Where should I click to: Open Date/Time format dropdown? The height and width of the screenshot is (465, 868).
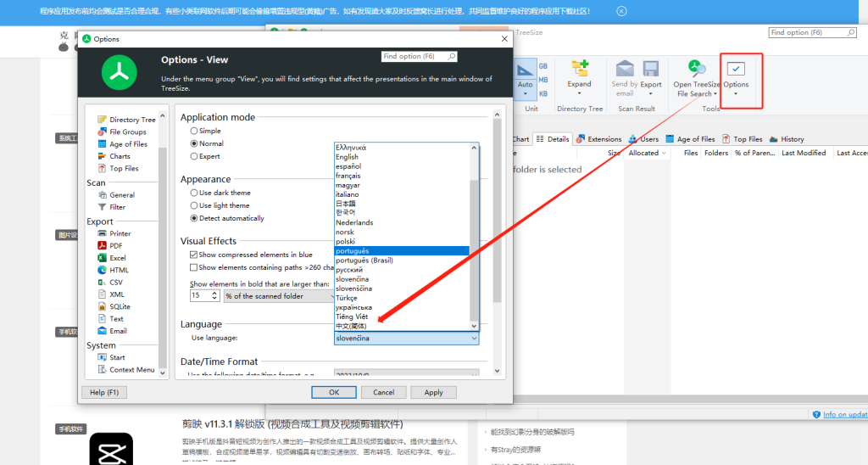(x=406, y=373)
